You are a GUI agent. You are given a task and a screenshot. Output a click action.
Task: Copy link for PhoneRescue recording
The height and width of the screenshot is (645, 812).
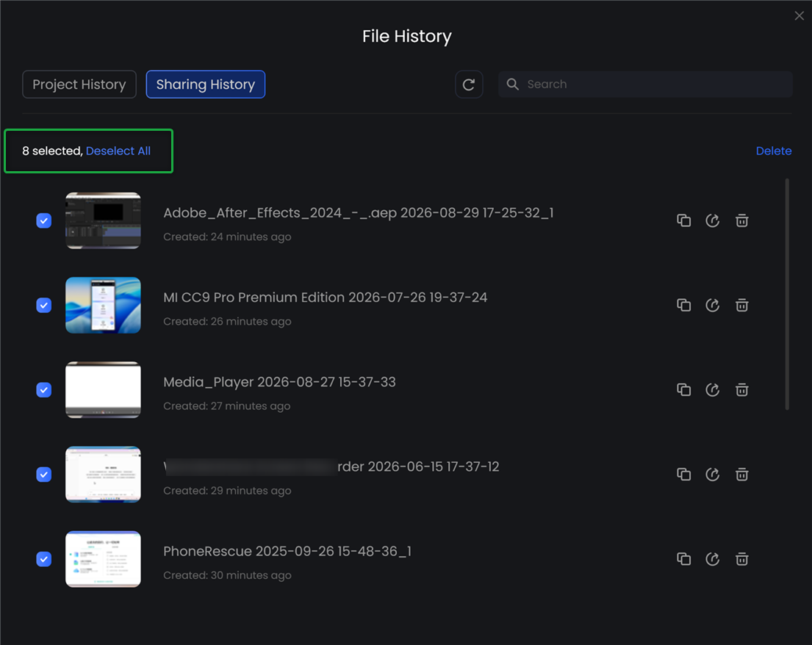pos(683,559)
